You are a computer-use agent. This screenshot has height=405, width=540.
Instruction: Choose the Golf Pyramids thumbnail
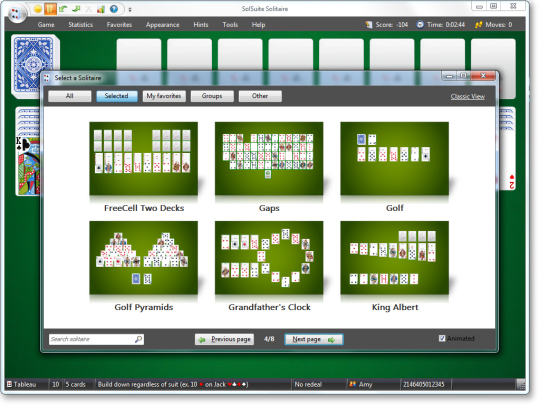tap(144, 258)
